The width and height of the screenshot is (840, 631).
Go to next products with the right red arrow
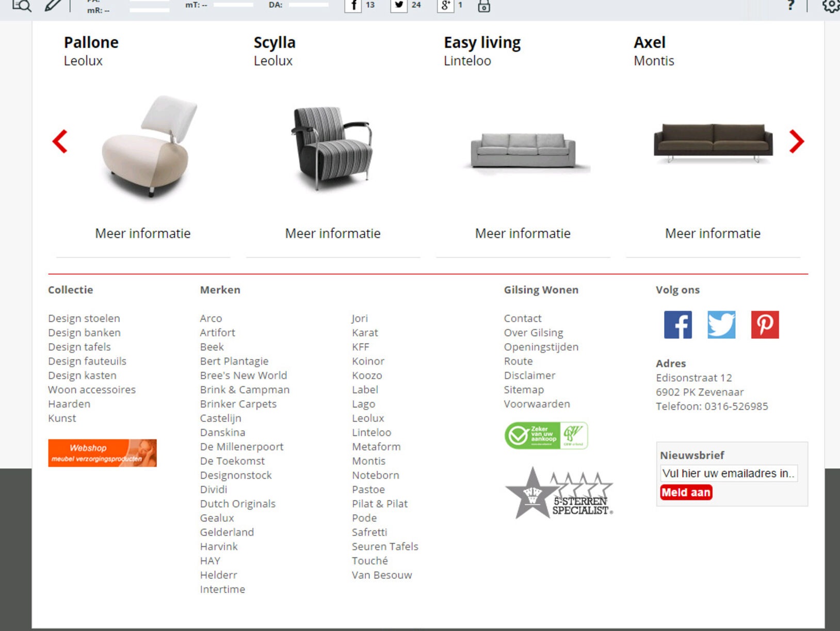[x=797, y=141]
